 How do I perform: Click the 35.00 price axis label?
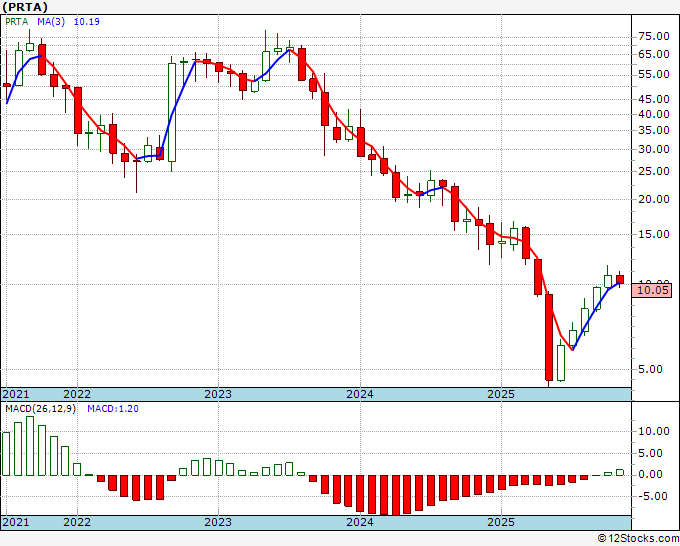point(654,130)
